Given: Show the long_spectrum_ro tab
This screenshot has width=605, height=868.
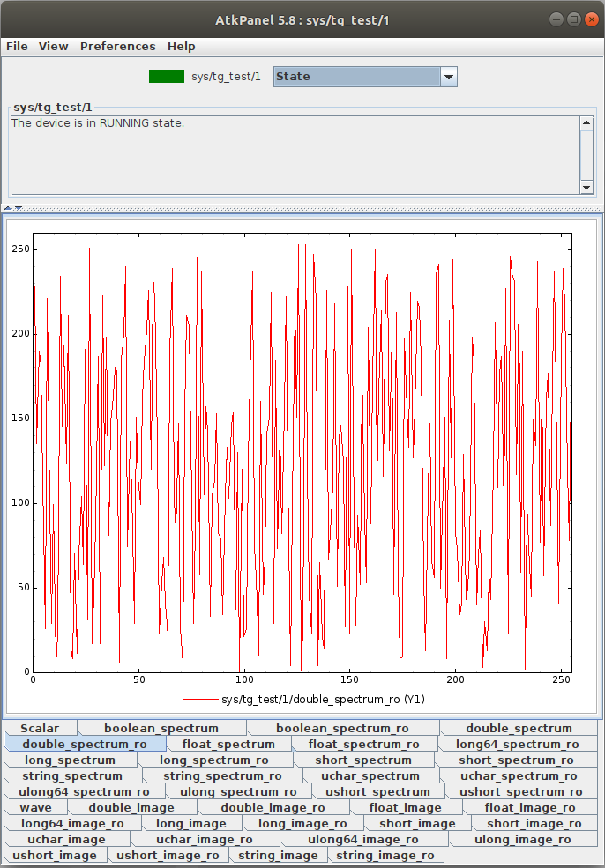Looking at the screenshot, I should click(x=213, y=760).
